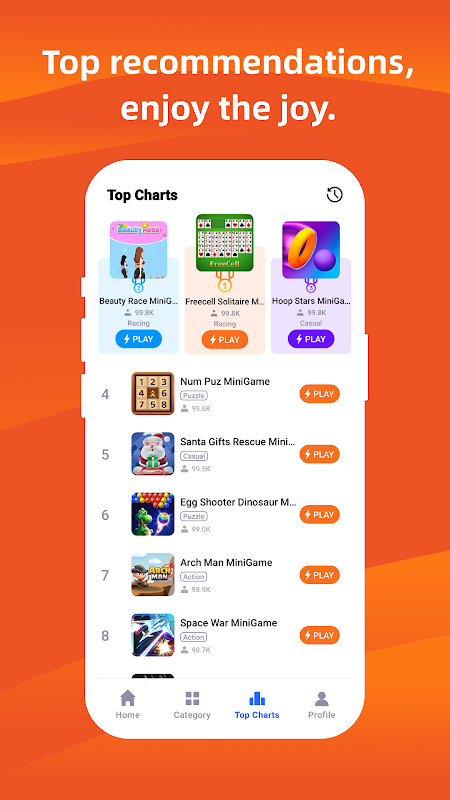This screenshot has width=450, height=800.
Task: Open the Hoop Stars thumbnail image
Action: [311, 249]
